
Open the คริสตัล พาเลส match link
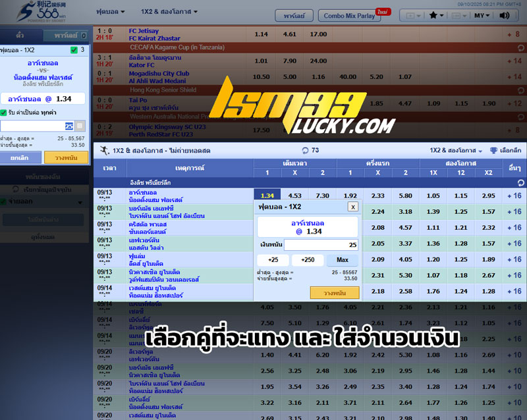148,228
